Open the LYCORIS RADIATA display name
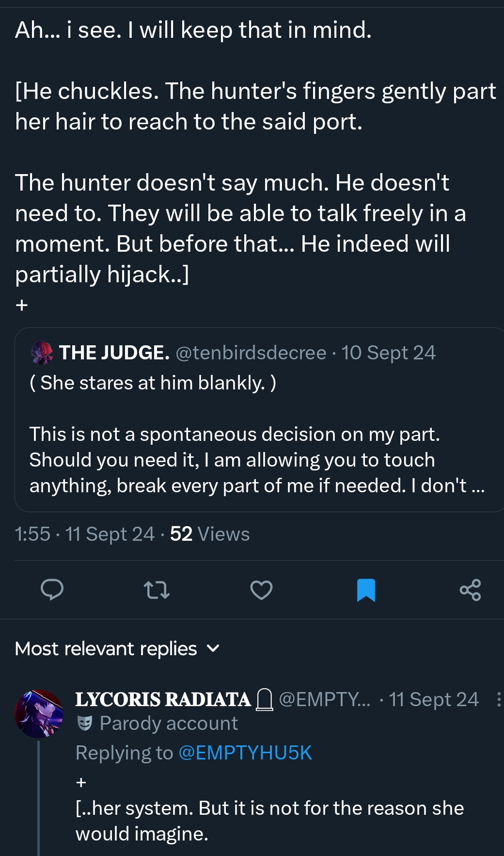504x856 pixels. point(163,699)
